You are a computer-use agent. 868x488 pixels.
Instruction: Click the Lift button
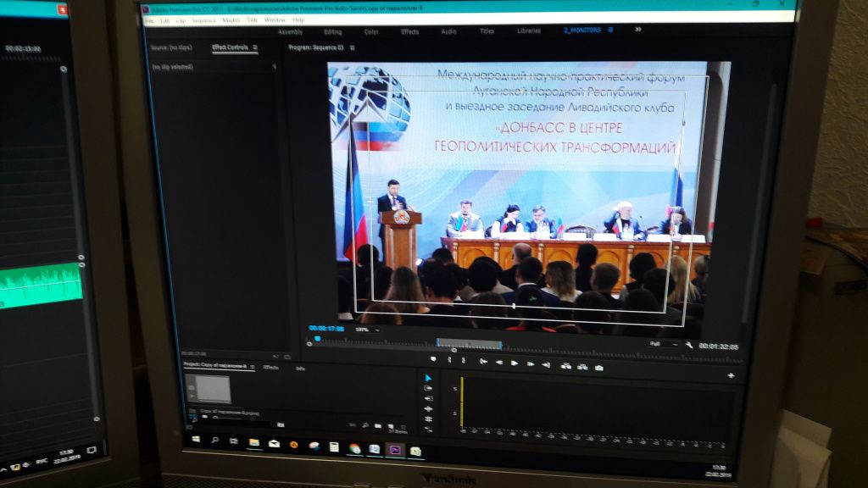(x=565, y=366)
